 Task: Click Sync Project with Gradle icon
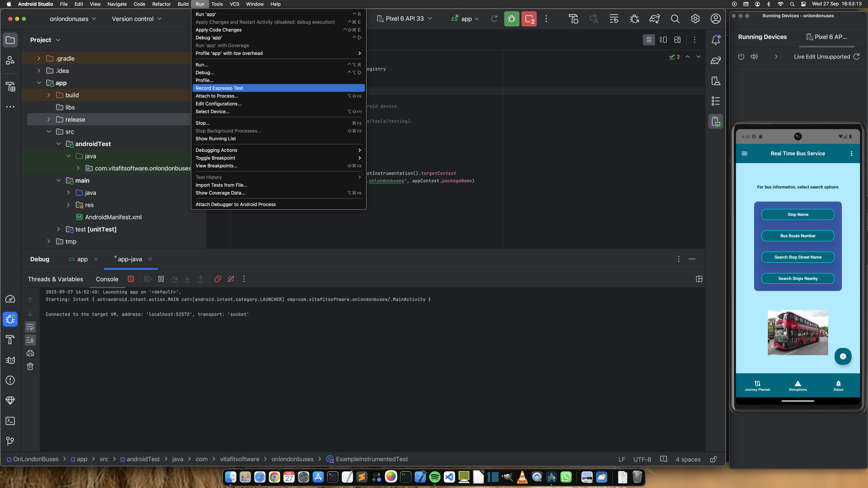(654, 19)
